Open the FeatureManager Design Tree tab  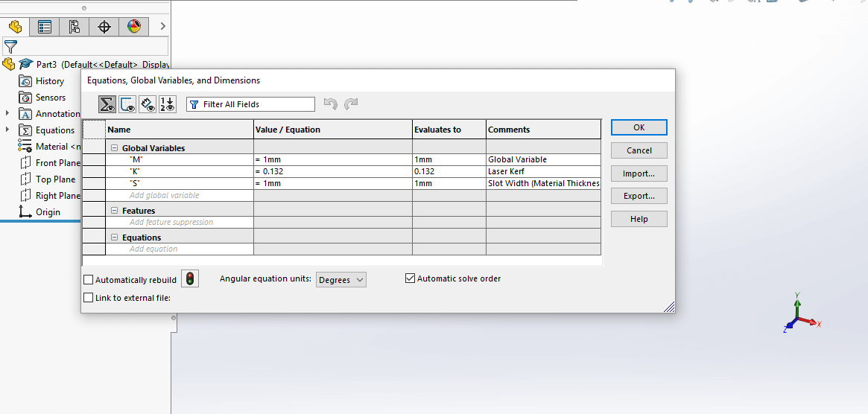15,27
